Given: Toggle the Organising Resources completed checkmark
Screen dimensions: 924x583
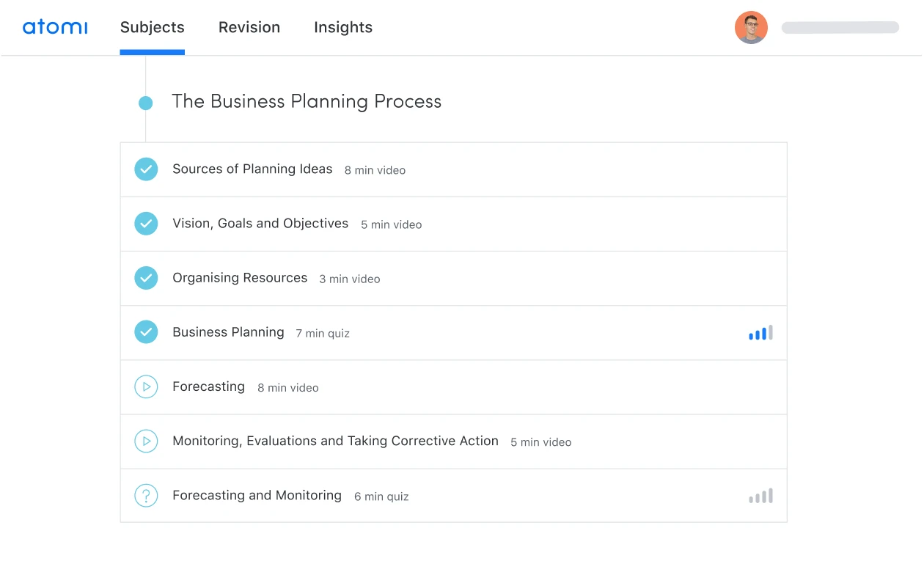Looking at the screenshot, I should pos(146,278).
